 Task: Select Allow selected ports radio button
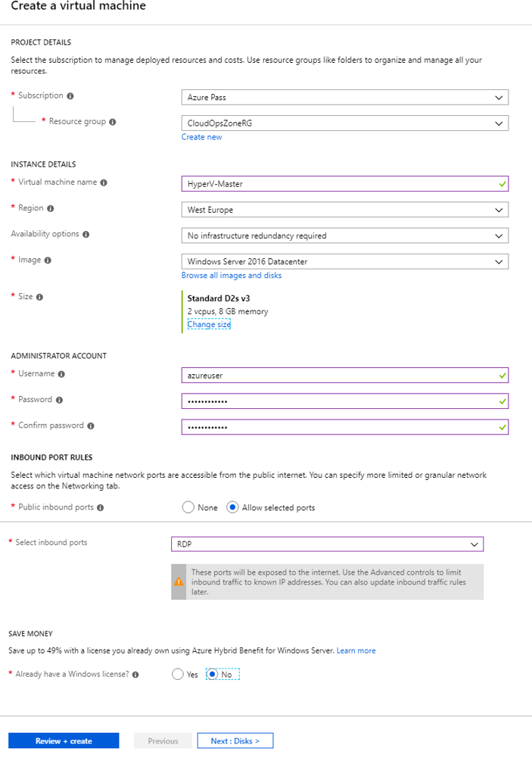click(232, 507)
